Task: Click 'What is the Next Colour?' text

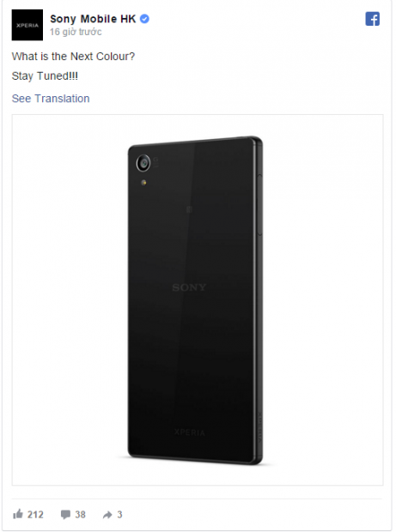Action: (x=73, y=57)
